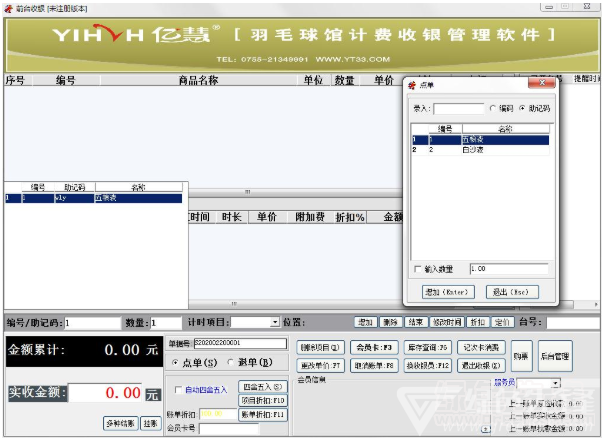Image resolution: width=604 pixels, height=440 pixels.
Task: Open the 计时项目 dropdown
Action: tap(275, 322)
